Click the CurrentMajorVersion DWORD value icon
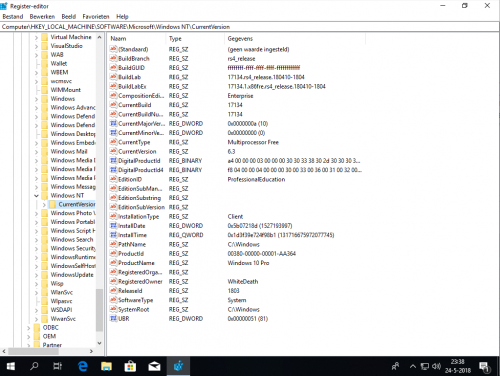Viewport: 500px width, 376px height. [113, 123]
